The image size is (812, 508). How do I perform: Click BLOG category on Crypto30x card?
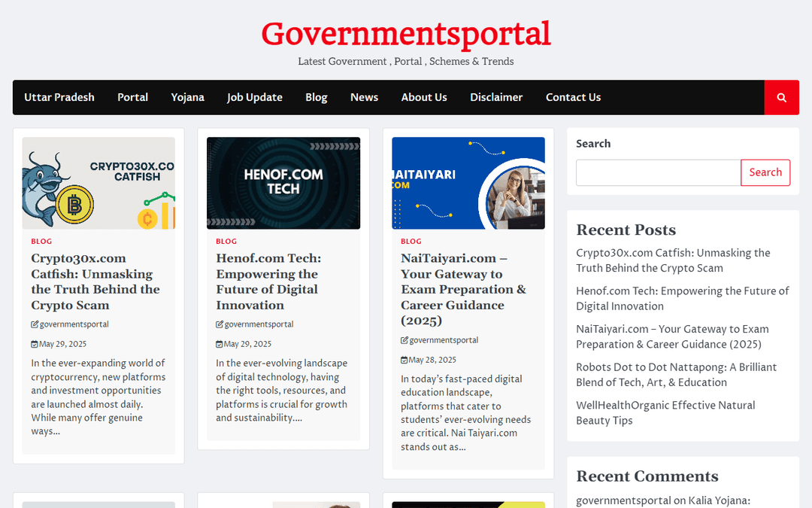coord(41,242)
